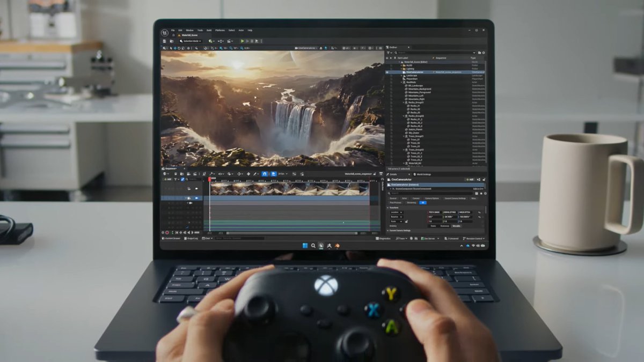The width and height of the screenshot is (644, 362).
Task: Open the File menu
Action: pos(173,30)
